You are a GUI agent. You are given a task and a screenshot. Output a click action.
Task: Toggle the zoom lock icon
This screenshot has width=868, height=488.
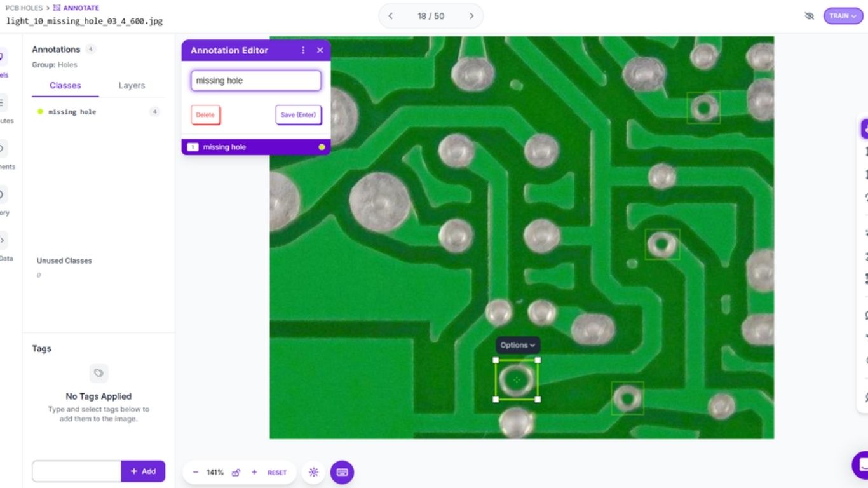tap(236, 472)
